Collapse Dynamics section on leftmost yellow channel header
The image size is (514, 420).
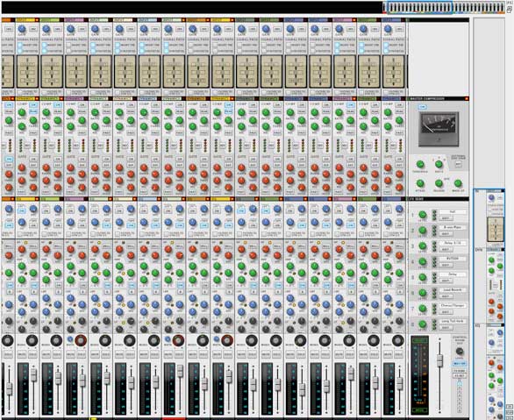[x=37, y=98]
